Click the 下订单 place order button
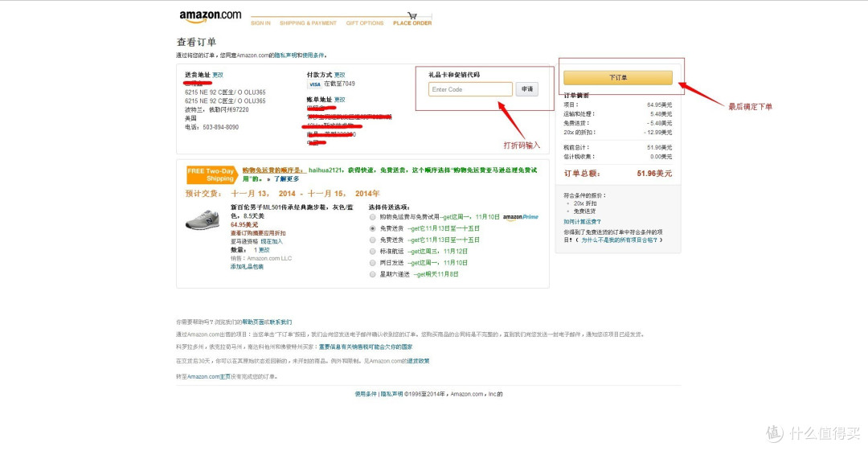 tap(618, 77)
